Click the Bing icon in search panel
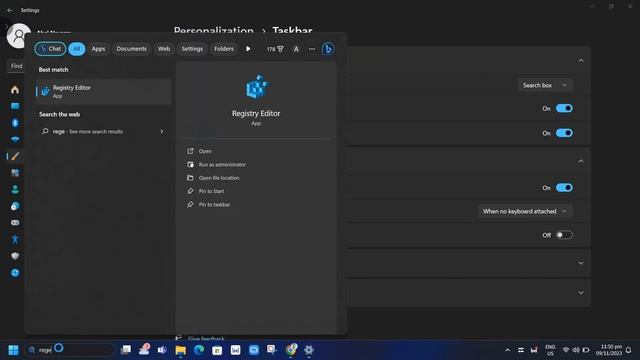The height and width of the screenshot is (360, 640). click(x=328, y=49)
